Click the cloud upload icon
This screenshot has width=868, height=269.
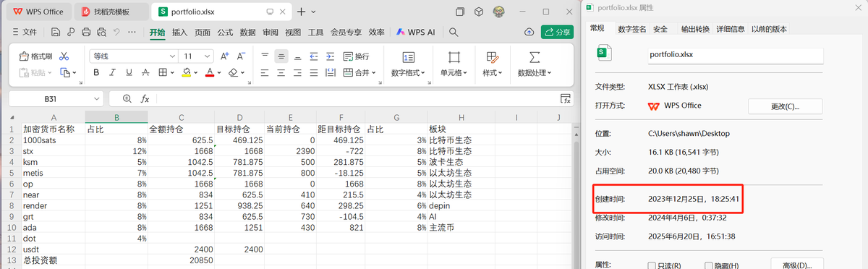(x=529, y=32)
